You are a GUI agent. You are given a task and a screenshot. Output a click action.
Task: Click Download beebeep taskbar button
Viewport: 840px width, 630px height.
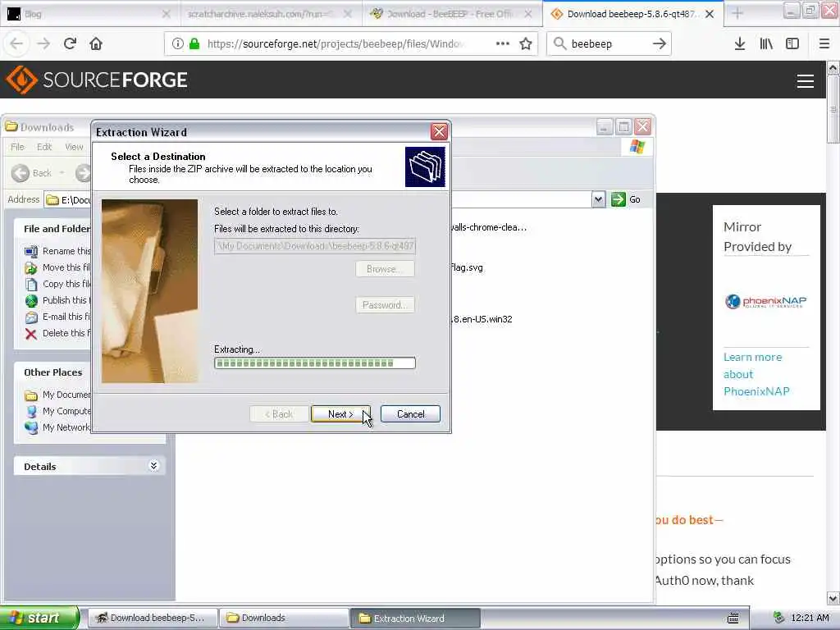tap(153, 618)
